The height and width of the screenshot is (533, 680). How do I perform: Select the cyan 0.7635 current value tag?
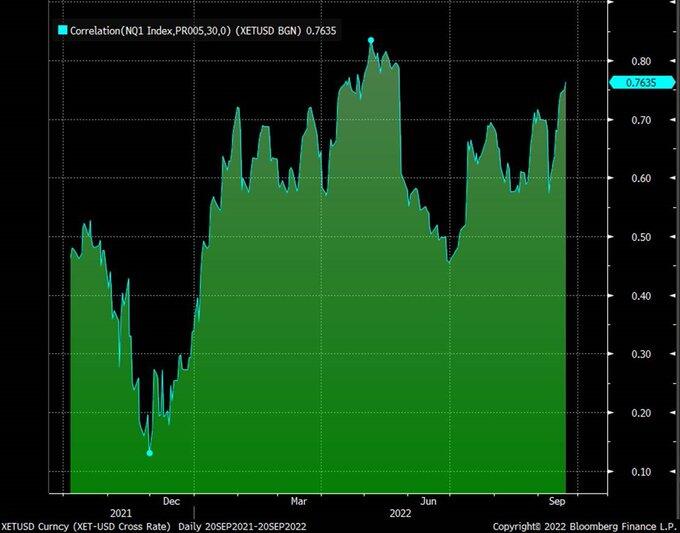coord(642,82)
